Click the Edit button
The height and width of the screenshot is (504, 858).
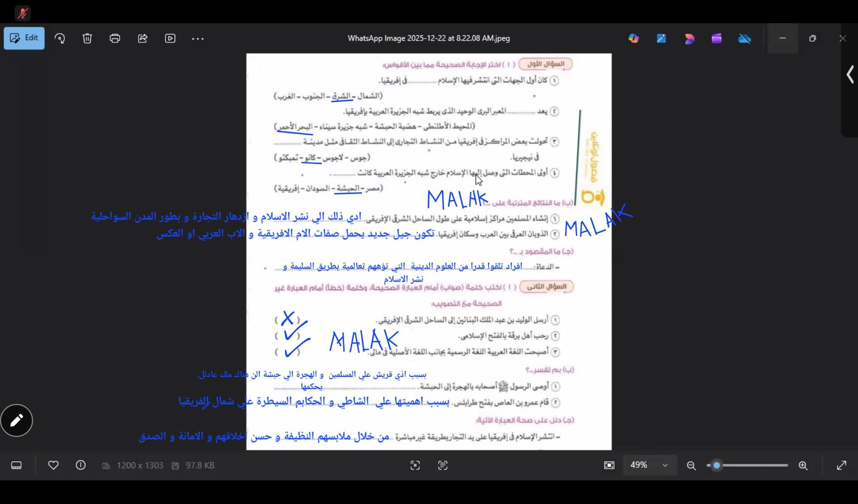(24, 38)
